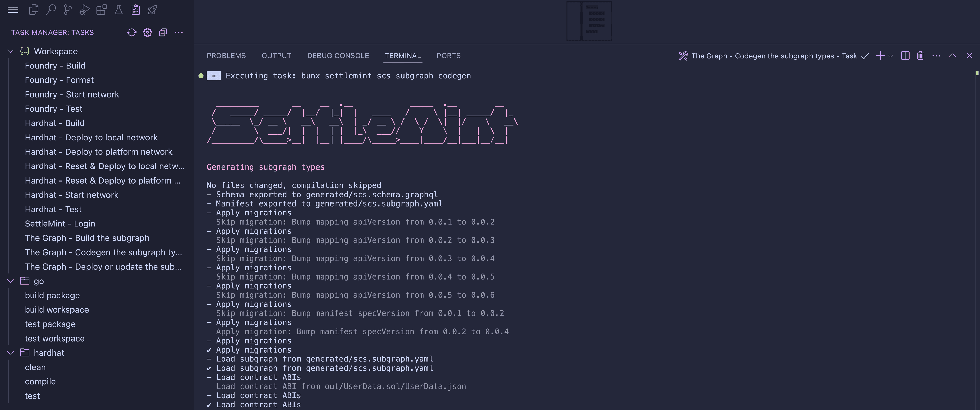Click the green command status dot
The width and height of the screenshot is (980, 410).
pos(201,76)
